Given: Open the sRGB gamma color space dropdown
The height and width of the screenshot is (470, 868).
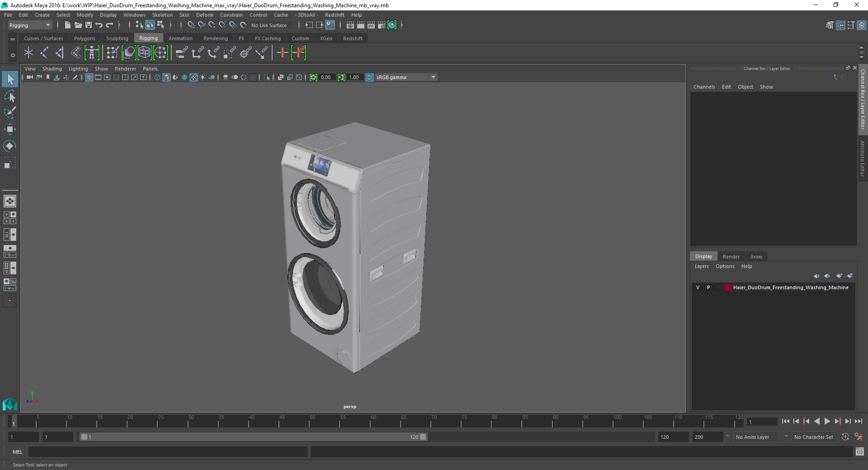Looking at the screenshot, I should (406, 77).
